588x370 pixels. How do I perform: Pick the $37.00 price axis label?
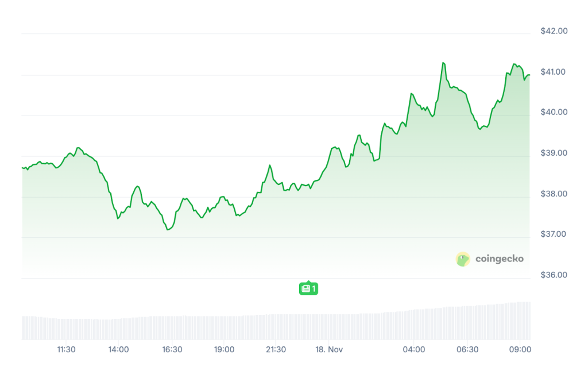click(x=554, y=234)
